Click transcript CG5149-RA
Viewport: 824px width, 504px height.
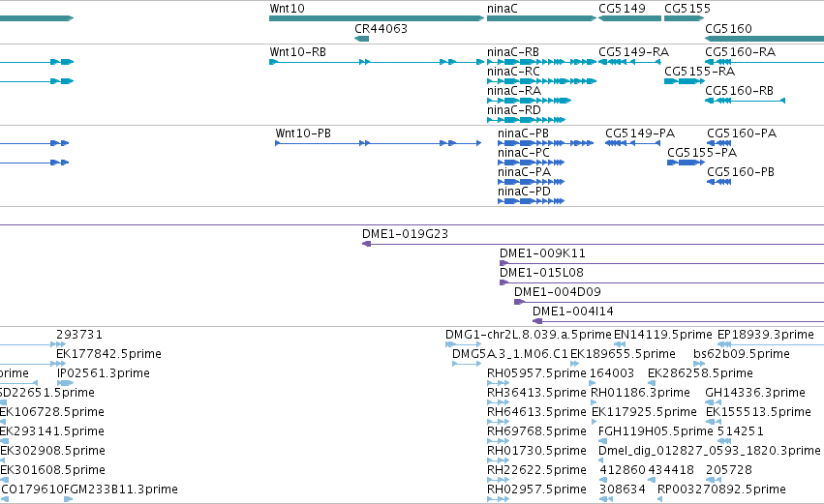point(629,62)
